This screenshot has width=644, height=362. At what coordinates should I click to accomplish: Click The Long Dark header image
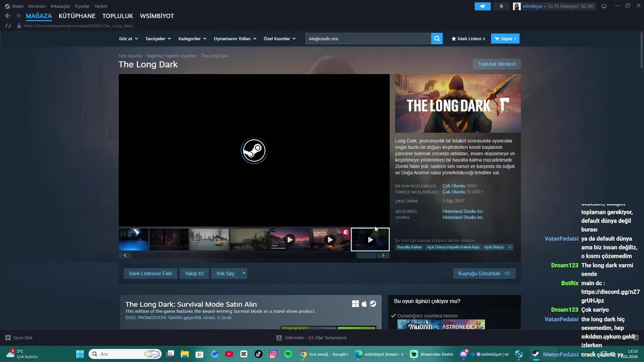tap(458, 104)
